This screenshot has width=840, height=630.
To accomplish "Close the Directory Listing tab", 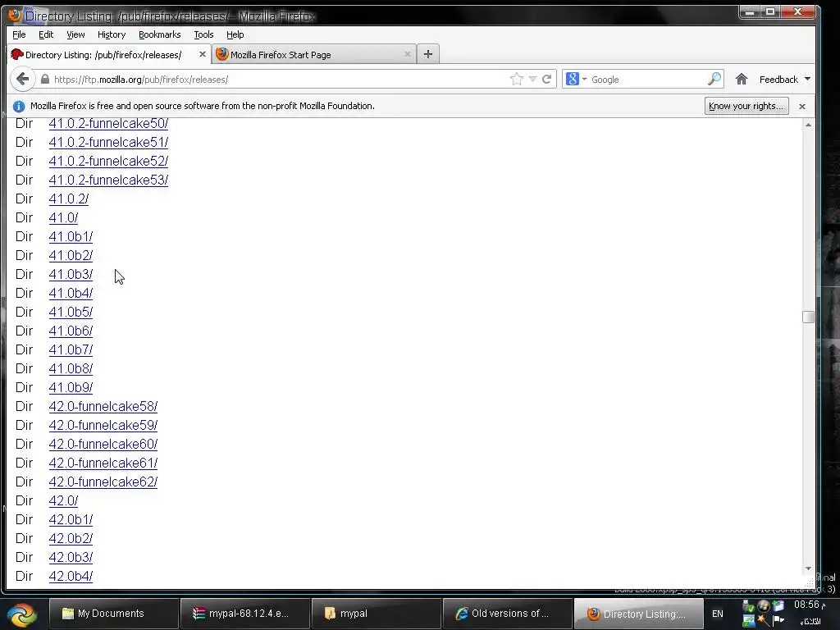I will [203, 54].
